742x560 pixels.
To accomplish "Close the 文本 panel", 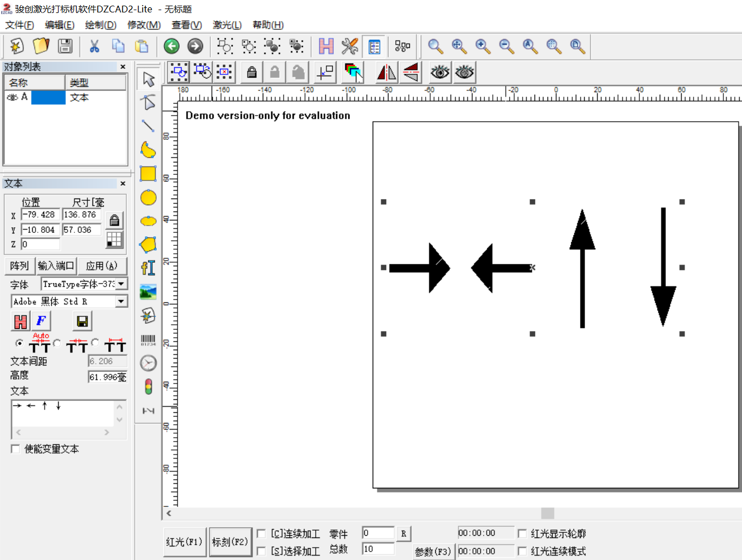I will (x=123, y=183).
